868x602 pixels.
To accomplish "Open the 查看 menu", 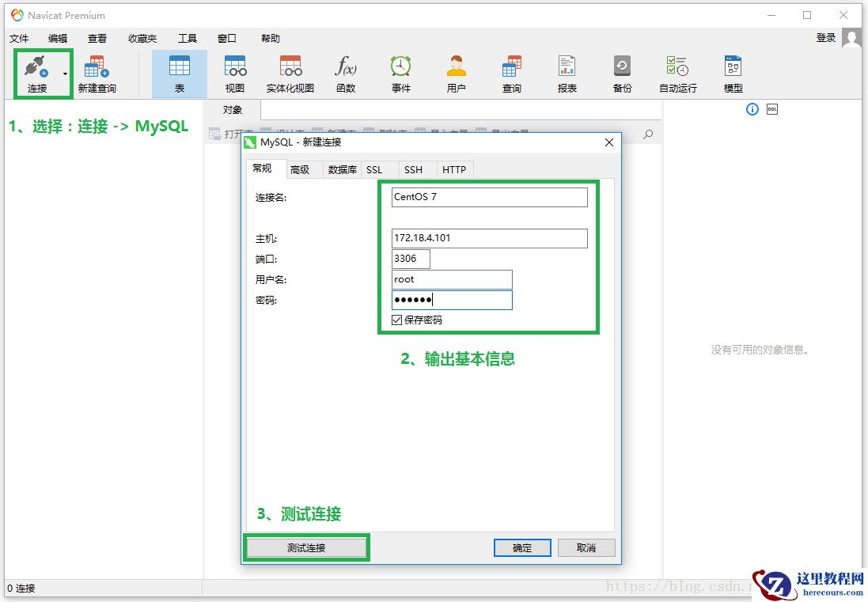I will coord(97,38).
